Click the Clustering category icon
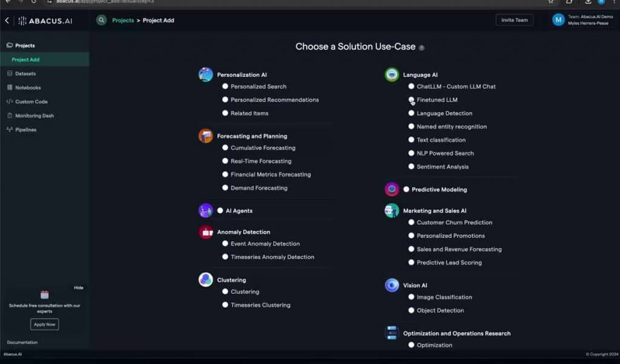Screen dimensions: 620x364 pos(206,279)
